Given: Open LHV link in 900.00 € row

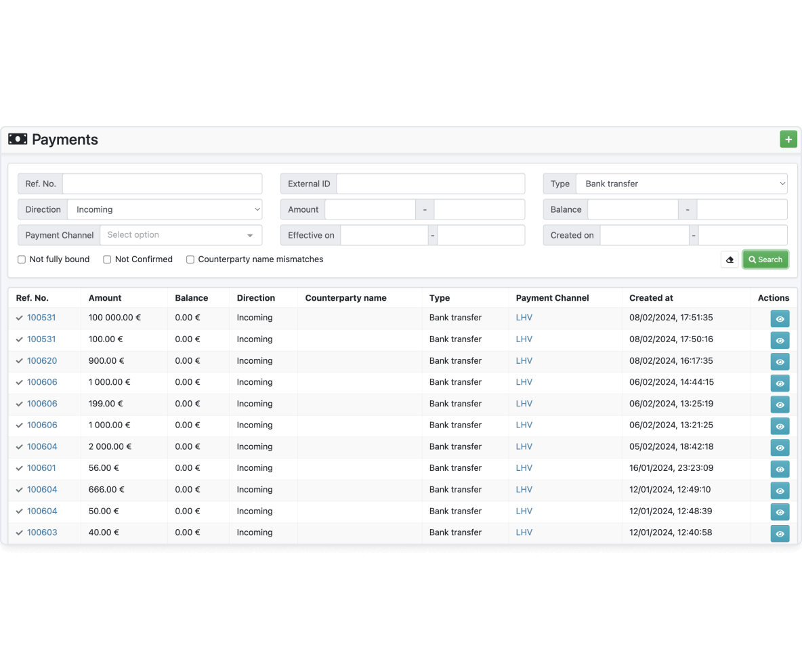Looking at the screenshot, I should pyautogui.click(x=524, y=360).
